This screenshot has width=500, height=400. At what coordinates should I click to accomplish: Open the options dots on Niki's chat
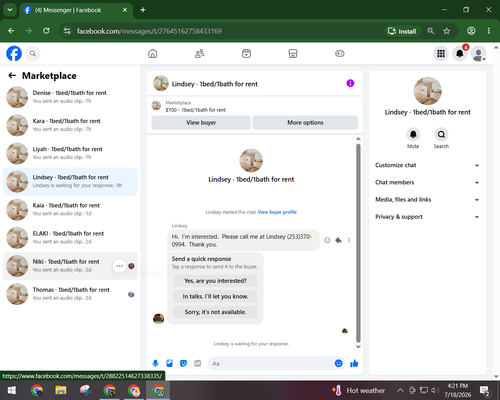(119, 266)
